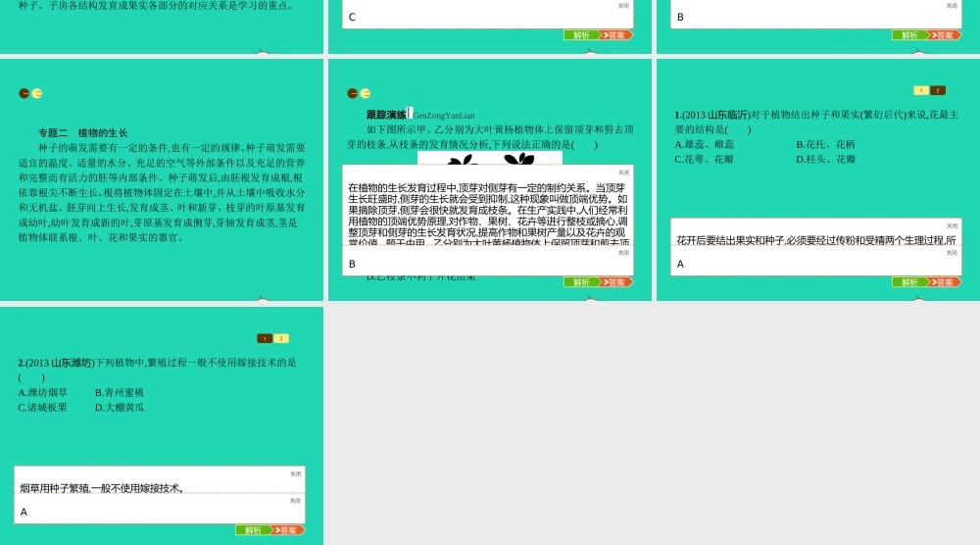Click 解析 button on top-right answer B slide
This screenshot has height=545, width=980.
coord(909,35)
